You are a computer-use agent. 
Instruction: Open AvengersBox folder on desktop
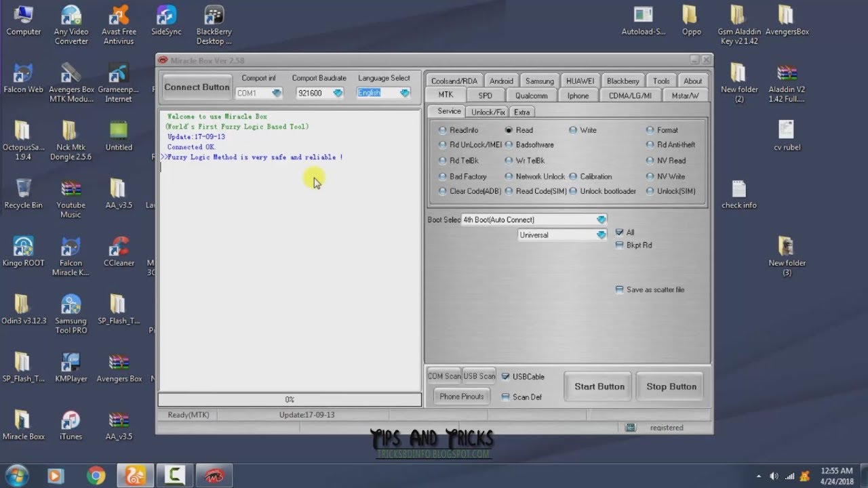click(787, 20)
